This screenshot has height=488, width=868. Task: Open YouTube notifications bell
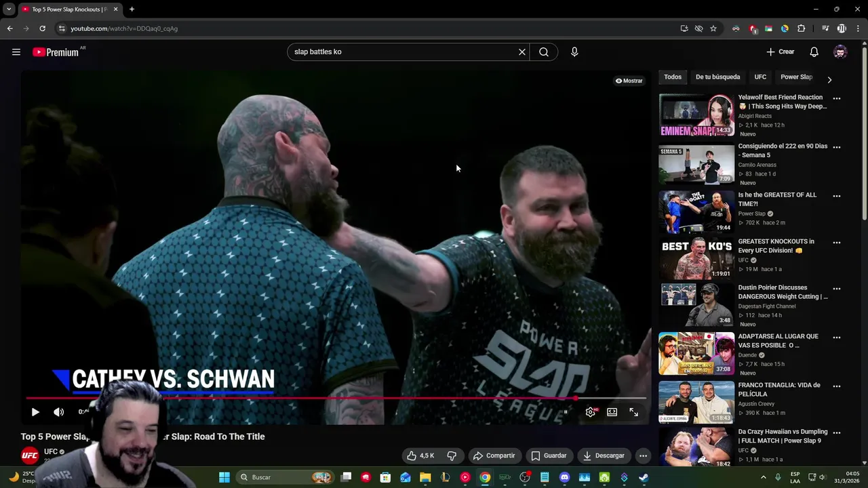(814, 52)
